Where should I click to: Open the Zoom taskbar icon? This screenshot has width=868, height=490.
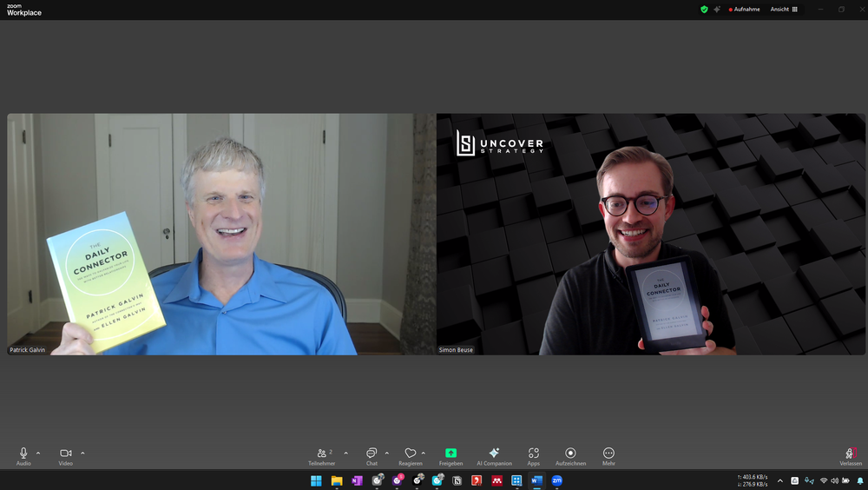click(557, 480)
